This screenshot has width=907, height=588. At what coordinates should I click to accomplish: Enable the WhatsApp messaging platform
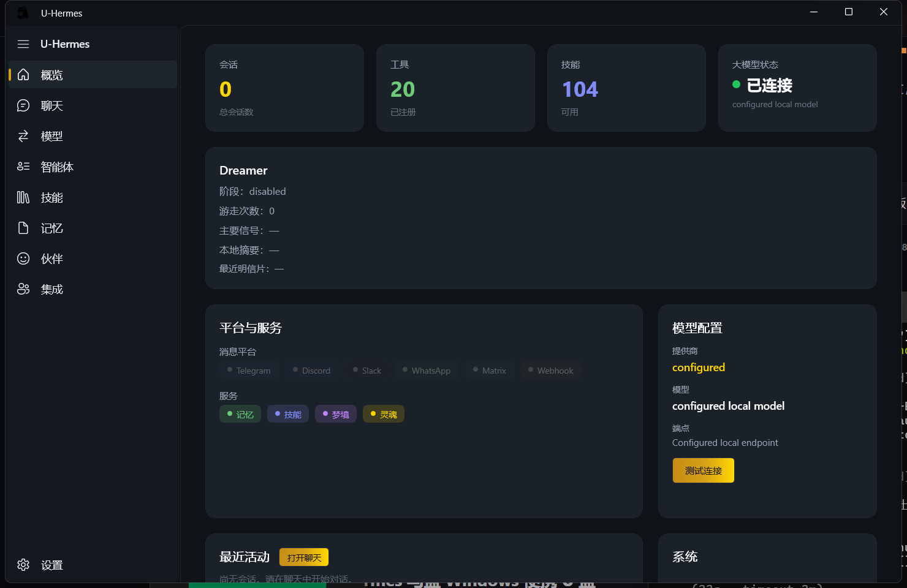coord(427,370)
